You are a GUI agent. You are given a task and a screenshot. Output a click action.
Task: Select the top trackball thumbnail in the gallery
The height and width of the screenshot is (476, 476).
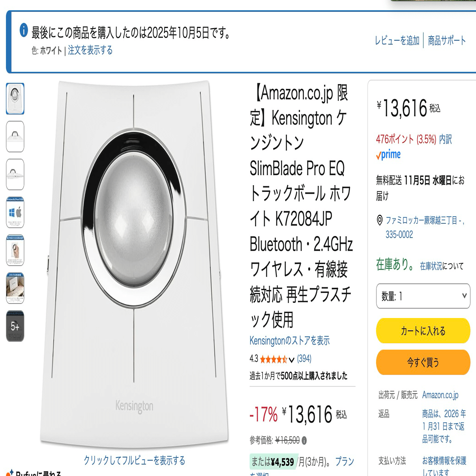coord(15,98)
